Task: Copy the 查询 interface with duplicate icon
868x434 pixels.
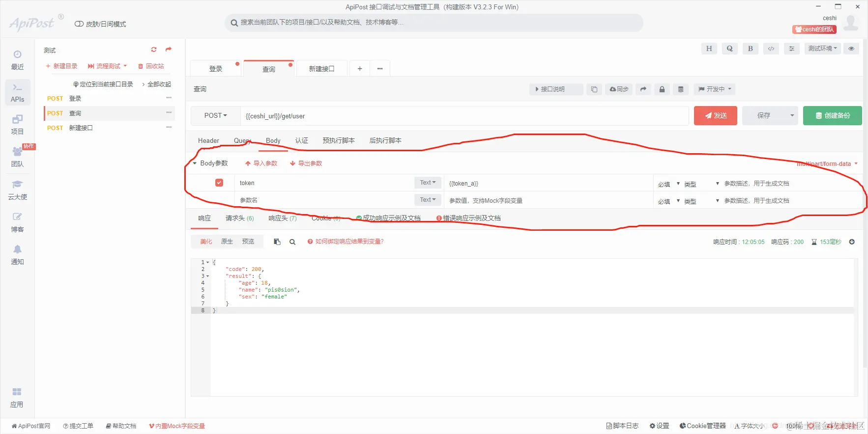Action: click(x=594, y=89)
